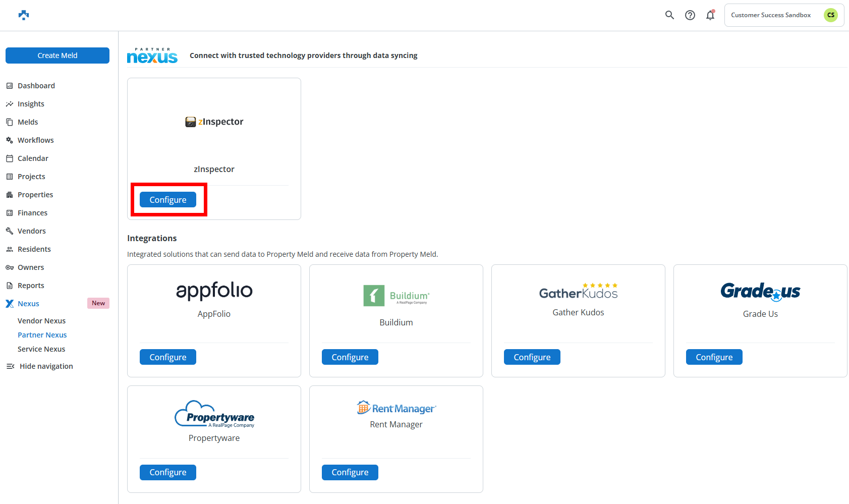Click the CS user avatar

tap(830, 15)
